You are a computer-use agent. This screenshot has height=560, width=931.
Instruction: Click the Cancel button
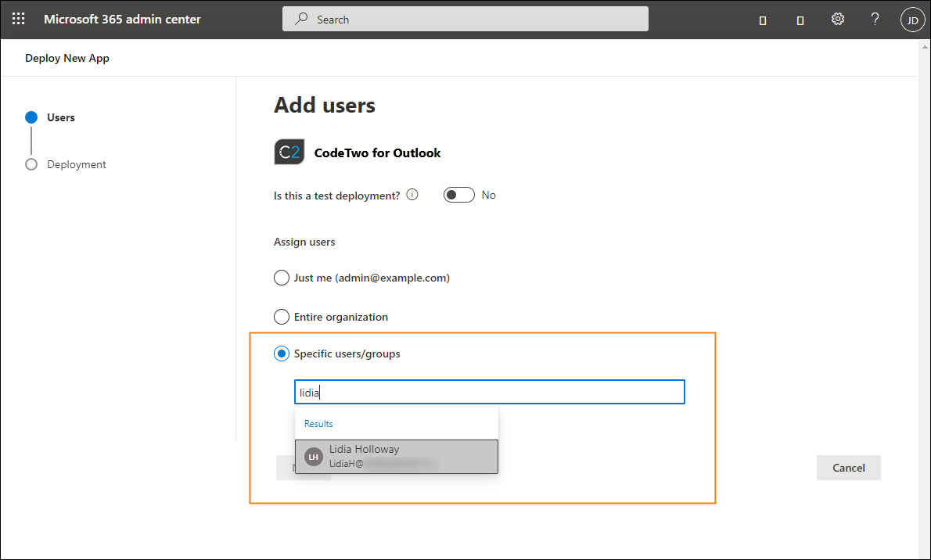click(x=849, y=468)
